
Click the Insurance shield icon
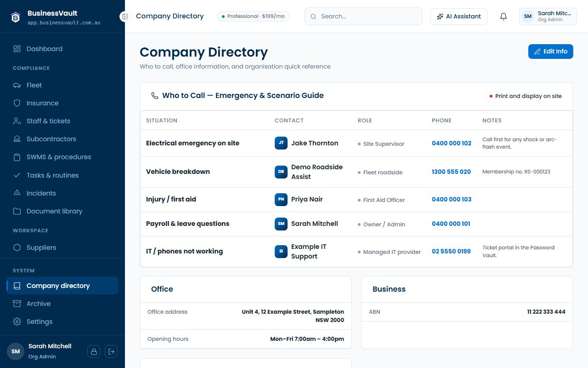pyautogui.click(x=17, y=103)
